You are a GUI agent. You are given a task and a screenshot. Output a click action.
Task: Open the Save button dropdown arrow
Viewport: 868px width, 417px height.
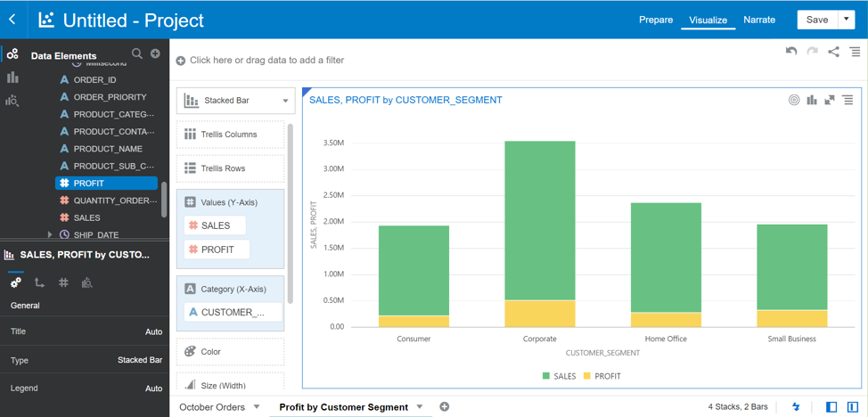(x=847, y=20)
